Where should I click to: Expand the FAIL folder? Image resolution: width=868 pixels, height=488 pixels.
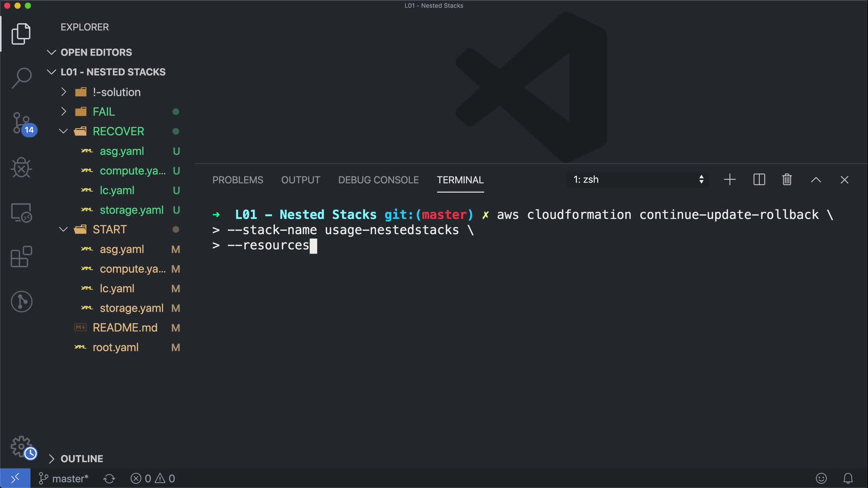pos(104,112)
